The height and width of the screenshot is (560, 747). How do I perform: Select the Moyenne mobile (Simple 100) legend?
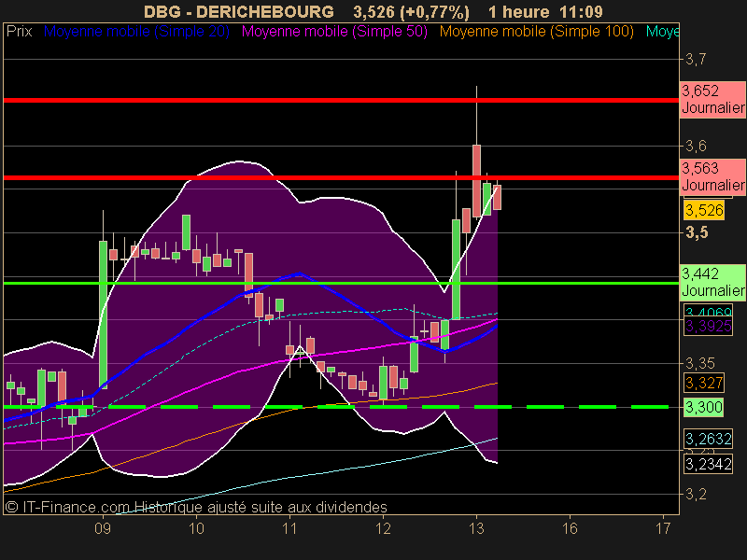click(536, 32)
